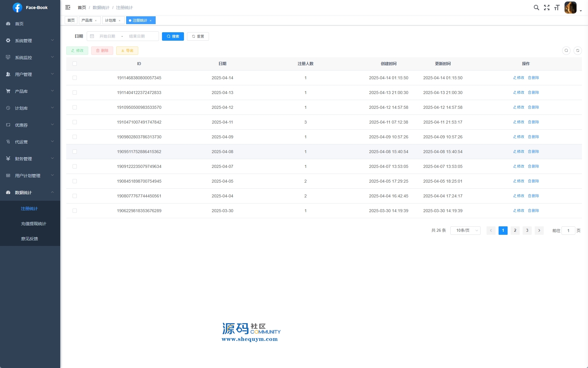Open the header search magnifier icon
The height and width of the screenshot is (368, 588).
pos(536,8)
